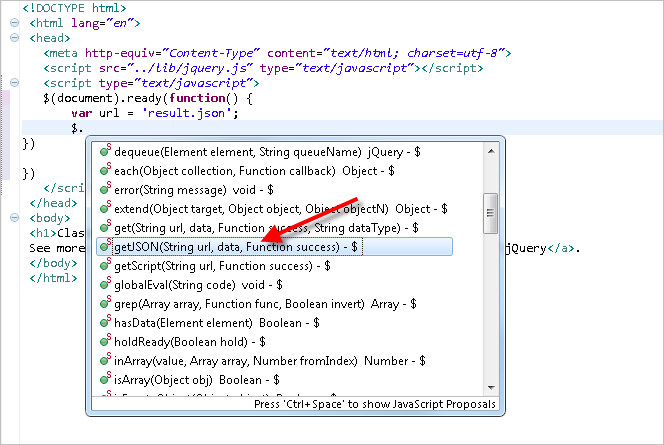
Task: Select the error proposal icon
Action: [x=105, y=189]
